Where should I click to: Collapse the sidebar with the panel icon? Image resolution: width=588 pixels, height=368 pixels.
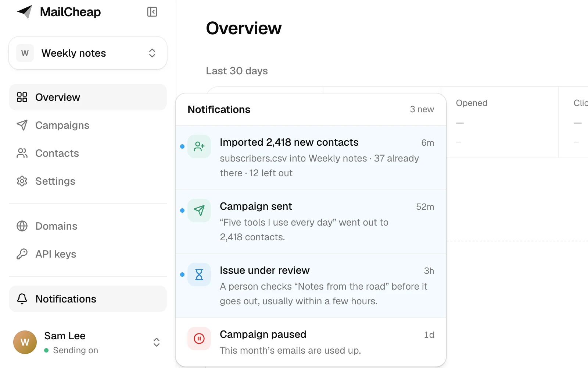click(152, 12)
